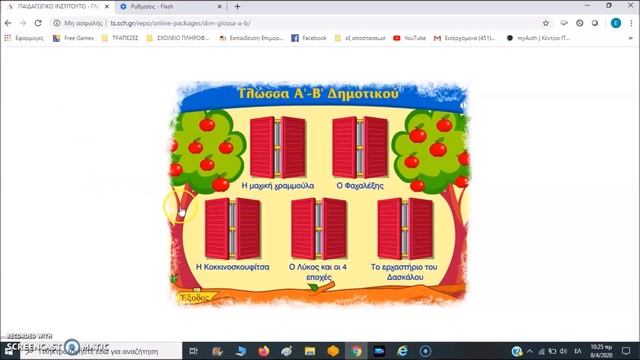
Task: Switch the ΕΛ keyboard language indicator
Action: pos(578,351)
